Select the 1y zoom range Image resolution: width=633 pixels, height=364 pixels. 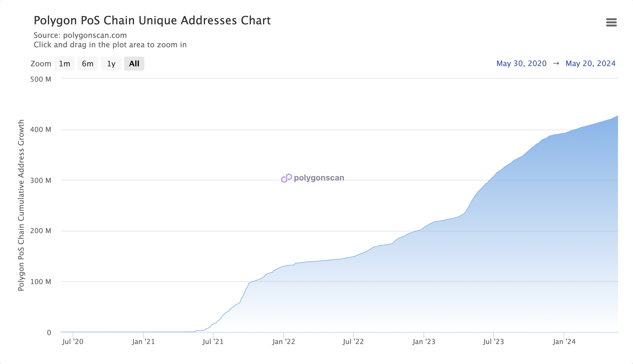pyautogui.click(x=111, y=64)
